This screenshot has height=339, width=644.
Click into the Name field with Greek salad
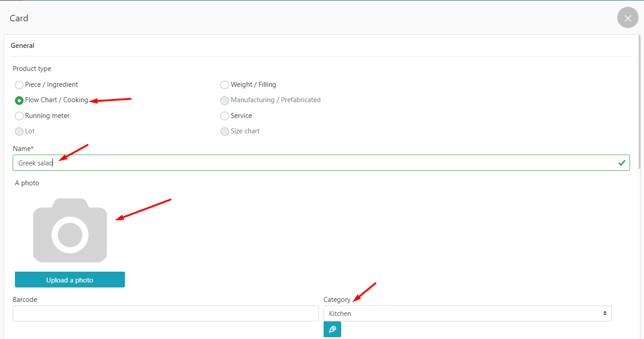(317, 163)
